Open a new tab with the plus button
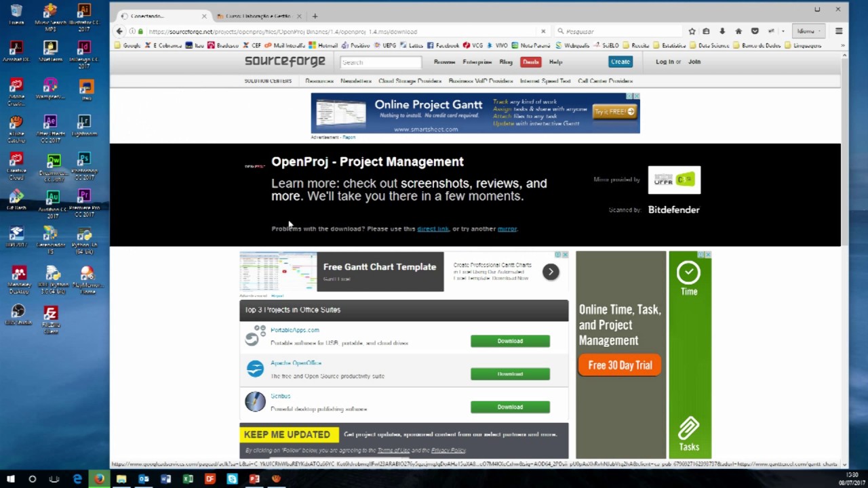The width and height of the screenshot is (868, 488). (315, 16)
